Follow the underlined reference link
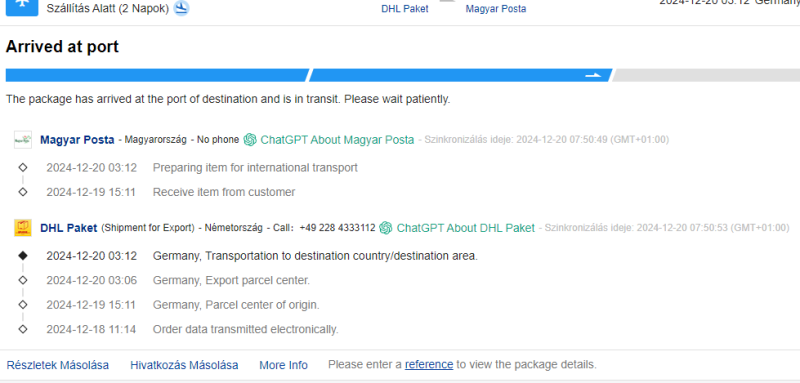The height and width of the screenshot is (383, 800). (x=429, y=365)
